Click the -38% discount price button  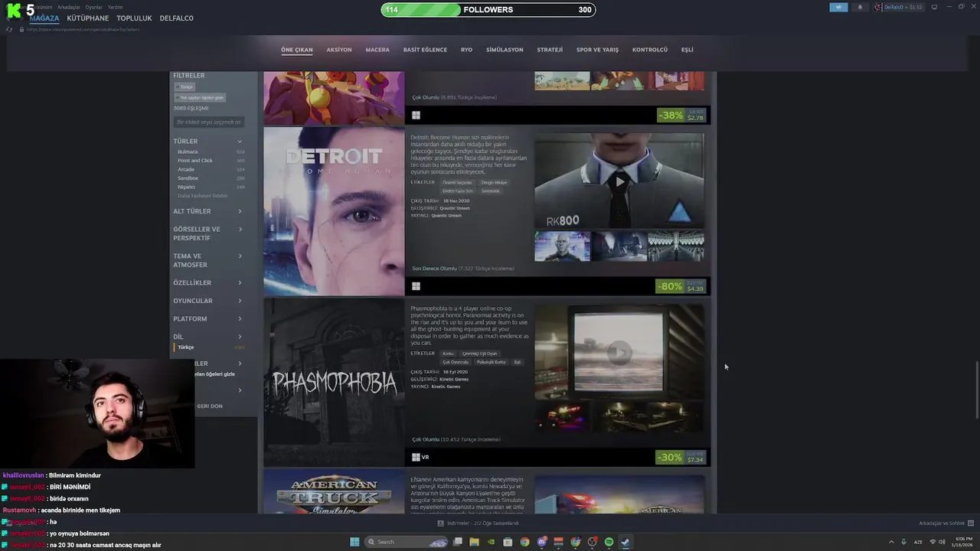click(681, 116)
